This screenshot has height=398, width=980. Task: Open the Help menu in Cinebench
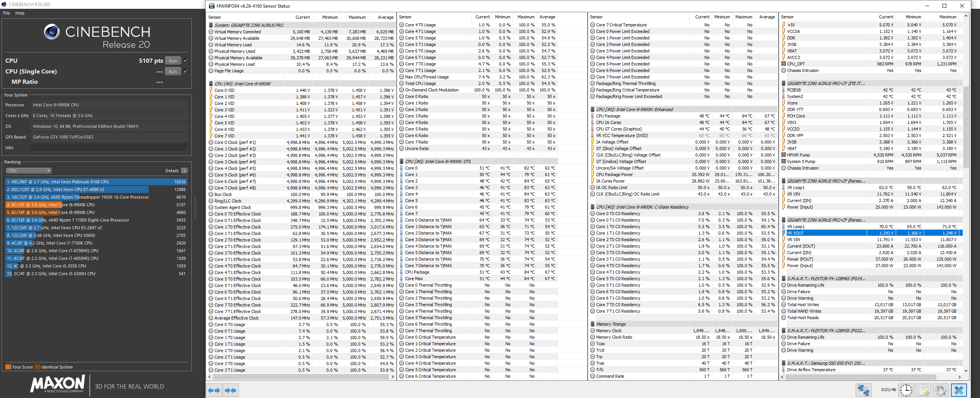coord(20,13)
